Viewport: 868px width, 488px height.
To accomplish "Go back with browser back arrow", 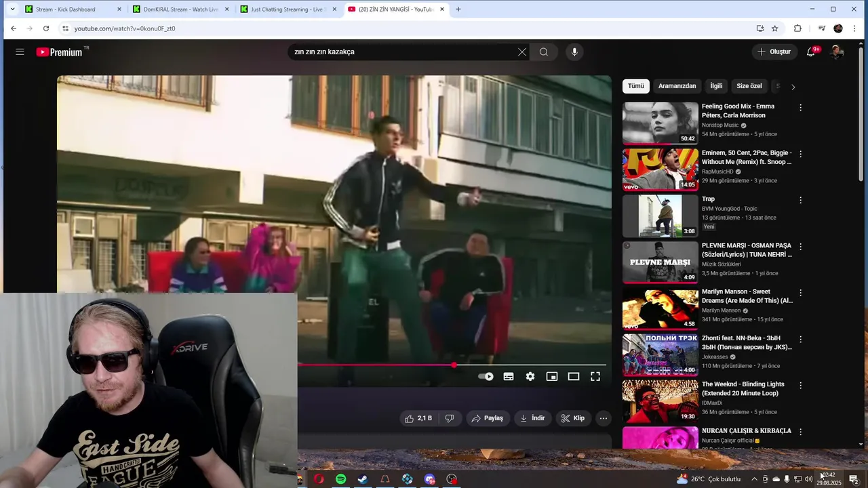I will tap(13, 28).
